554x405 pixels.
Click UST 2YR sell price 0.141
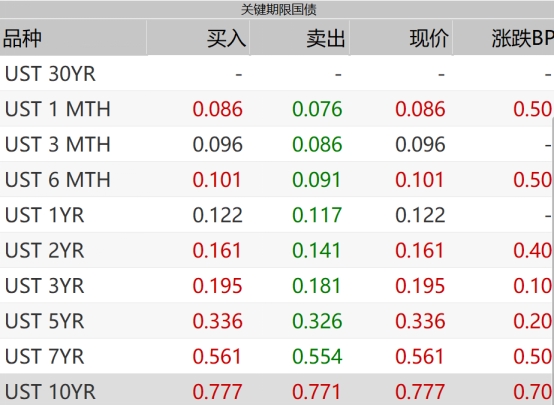[316, 250]
